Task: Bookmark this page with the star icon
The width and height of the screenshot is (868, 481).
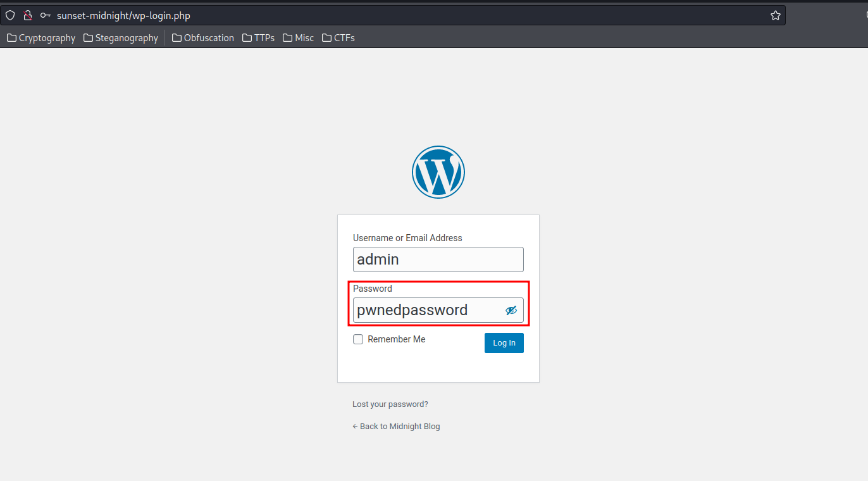Action: click(x=776, y=15)
